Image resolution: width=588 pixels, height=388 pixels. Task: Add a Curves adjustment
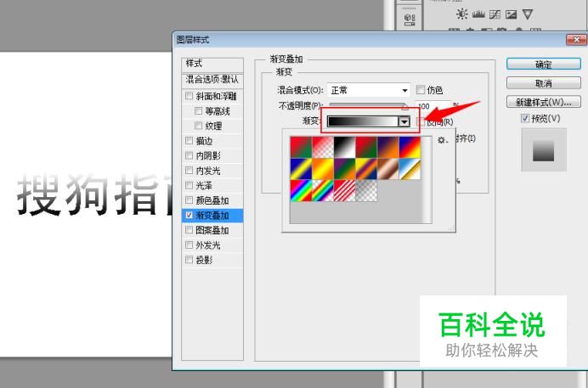click(495, 14)
